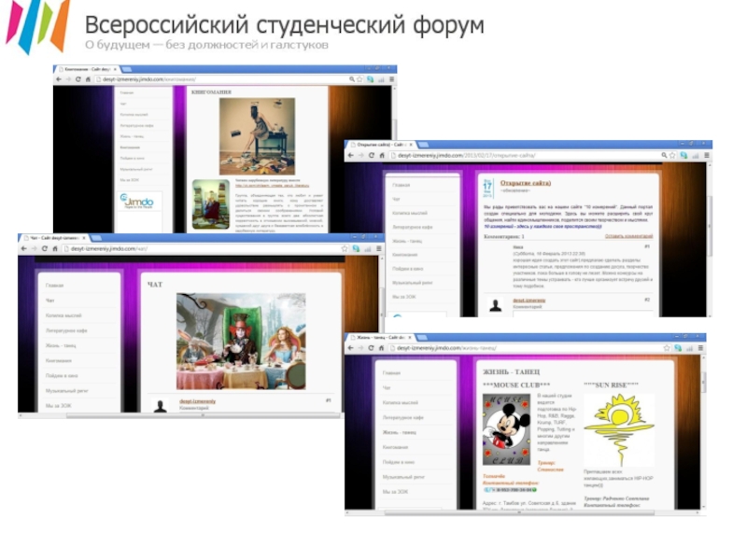Click the large woman-on-desk image in Книгомания
Image resolution: width=747 pixels, height=560 pixels.
pos(258,136)
